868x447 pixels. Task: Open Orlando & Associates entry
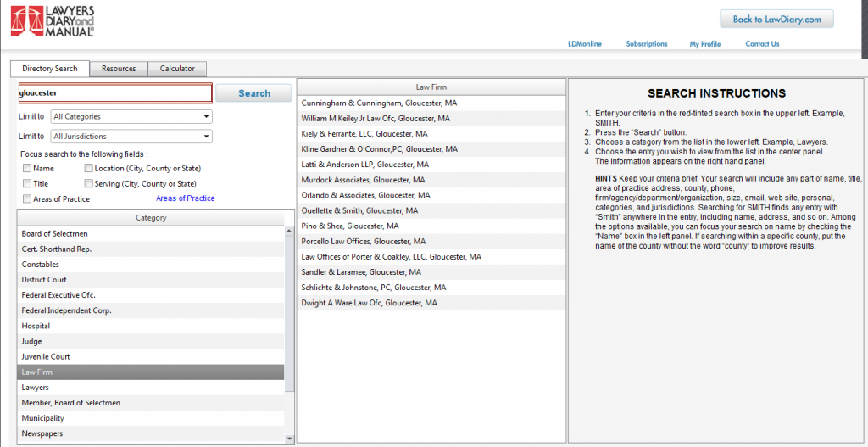[x=431, y=196]
